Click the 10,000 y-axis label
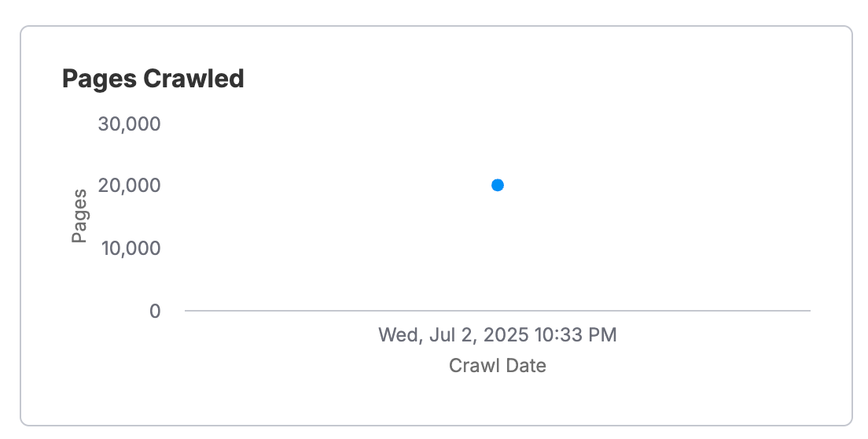868x439 pixels. 131,248
